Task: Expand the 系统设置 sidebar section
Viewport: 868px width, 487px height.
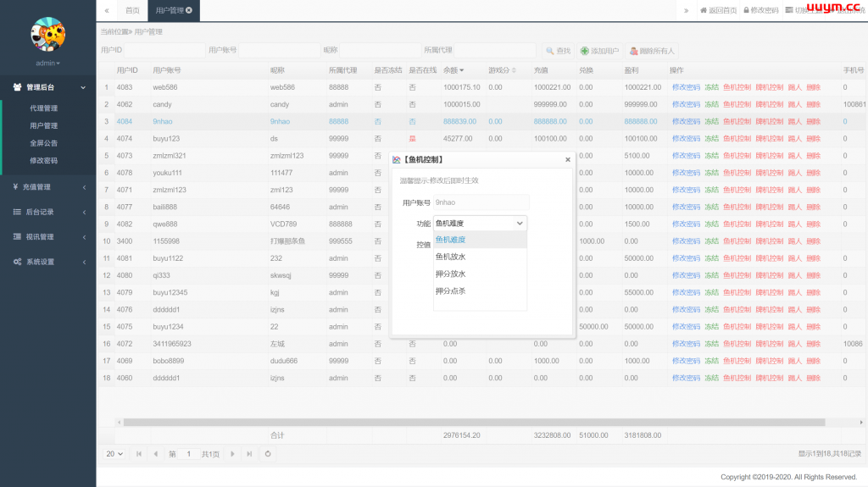Action: tap(47, 262)
